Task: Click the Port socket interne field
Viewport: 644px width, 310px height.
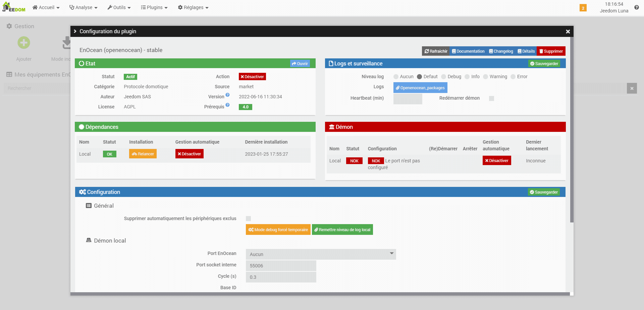Action: (x=281, y=266)
